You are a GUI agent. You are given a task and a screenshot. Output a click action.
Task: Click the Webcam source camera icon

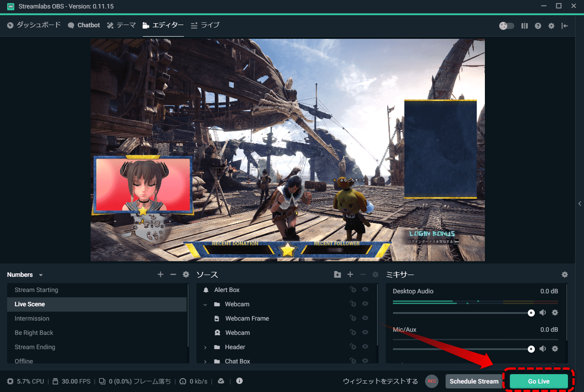click(217, 333)
